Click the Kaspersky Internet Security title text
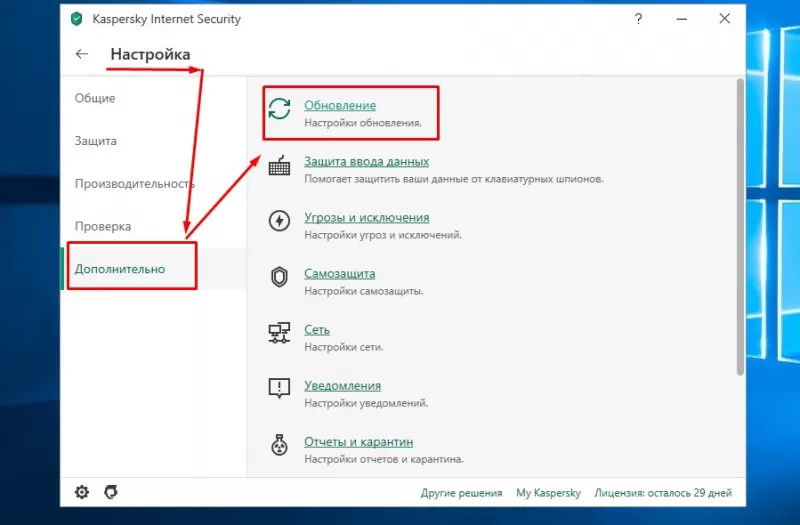Screen dimensions: 800x525 coord(166,19)
